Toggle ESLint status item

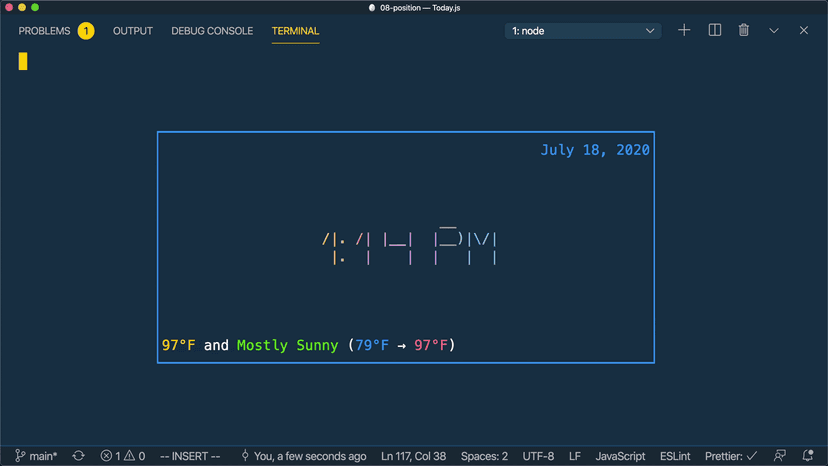click(x=675, y=456)
